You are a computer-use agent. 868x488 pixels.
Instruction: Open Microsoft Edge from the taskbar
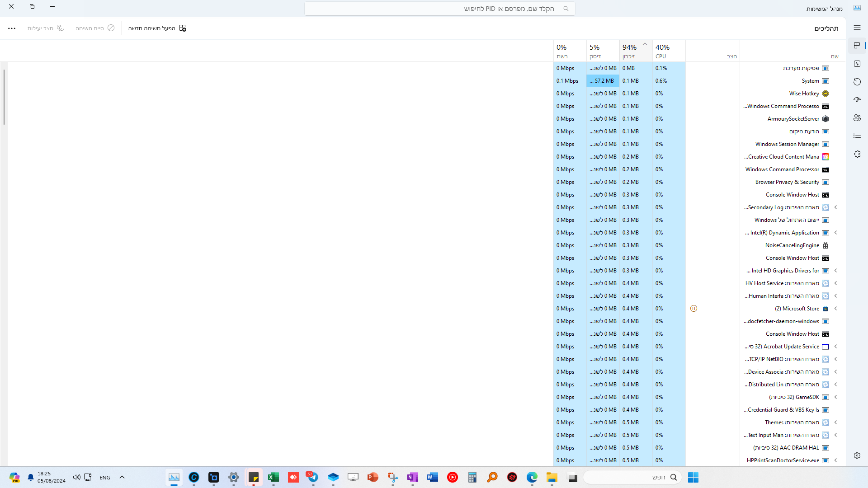click(532, 477)
